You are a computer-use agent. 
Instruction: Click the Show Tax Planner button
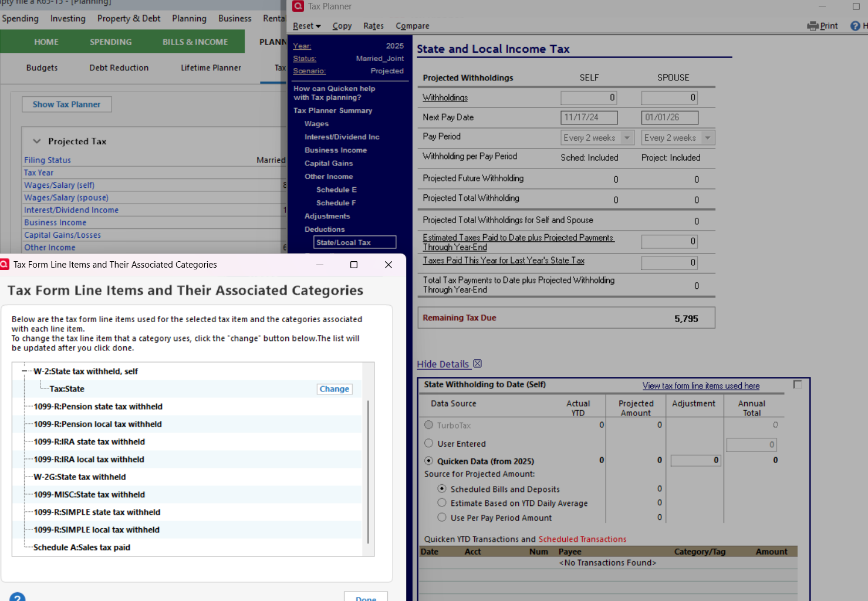point(67,104)
